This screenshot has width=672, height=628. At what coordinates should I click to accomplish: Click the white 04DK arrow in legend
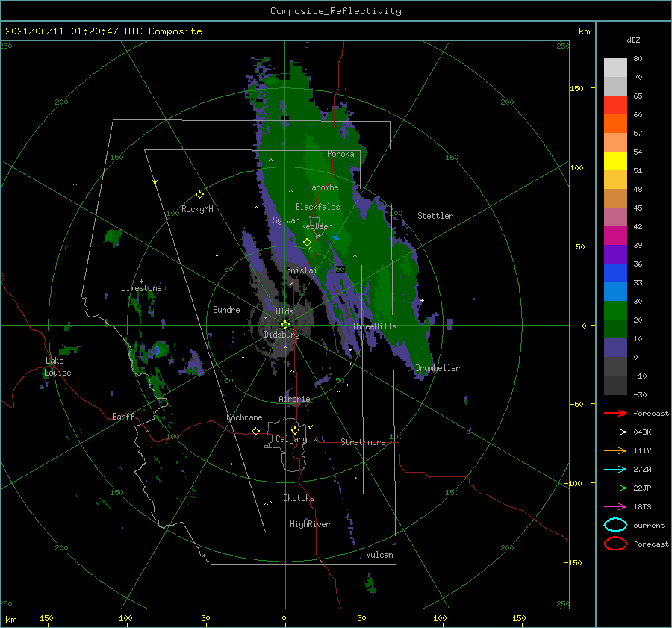point(615,432)
